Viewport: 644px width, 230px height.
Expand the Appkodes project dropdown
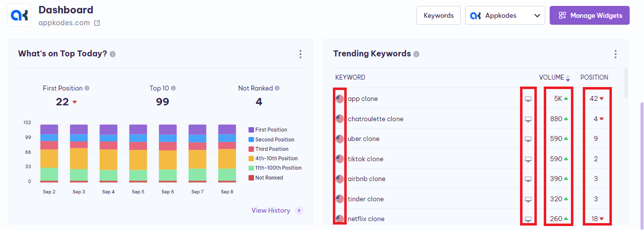click(505, 15)
